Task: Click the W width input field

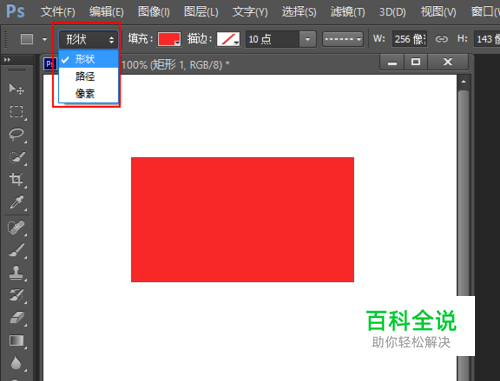Action: point(410,39)
